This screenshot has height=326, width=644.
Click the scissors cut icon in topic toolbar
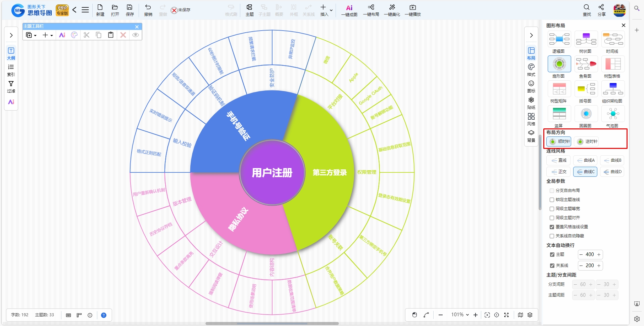pyautogui.click(x=87, y=35)
